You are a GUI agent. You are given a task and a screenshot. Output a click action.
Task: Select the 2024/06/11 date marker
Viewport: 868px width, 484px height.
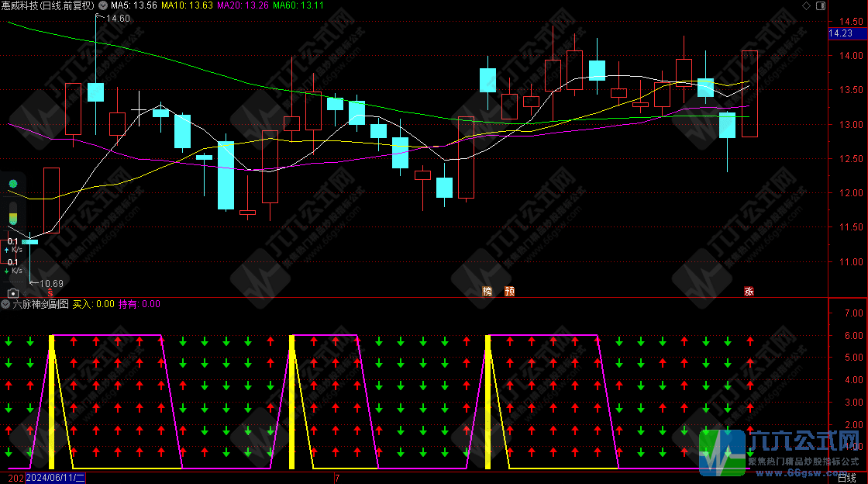coord(56,479)
